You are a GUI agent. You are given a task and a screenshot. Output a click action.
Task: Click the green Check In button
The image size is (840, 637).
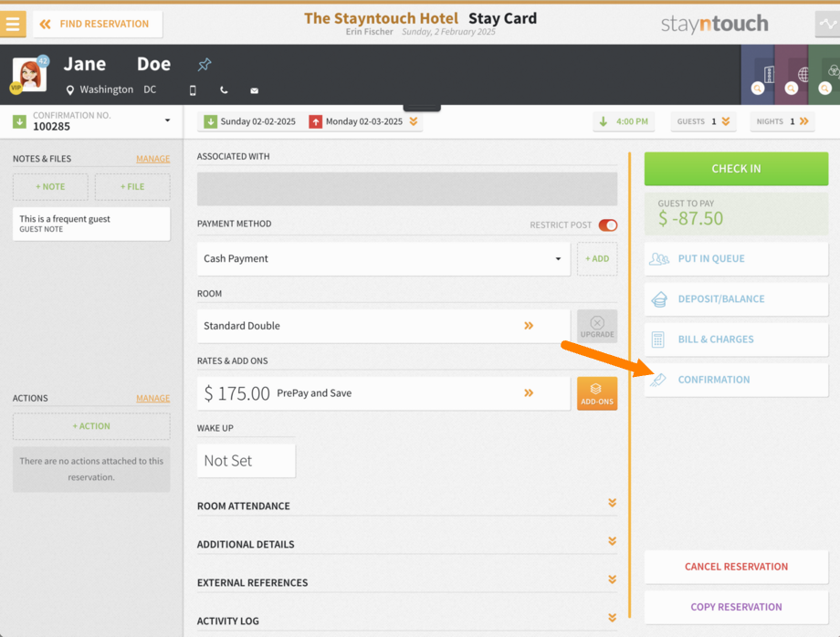(x=736, y=169)
